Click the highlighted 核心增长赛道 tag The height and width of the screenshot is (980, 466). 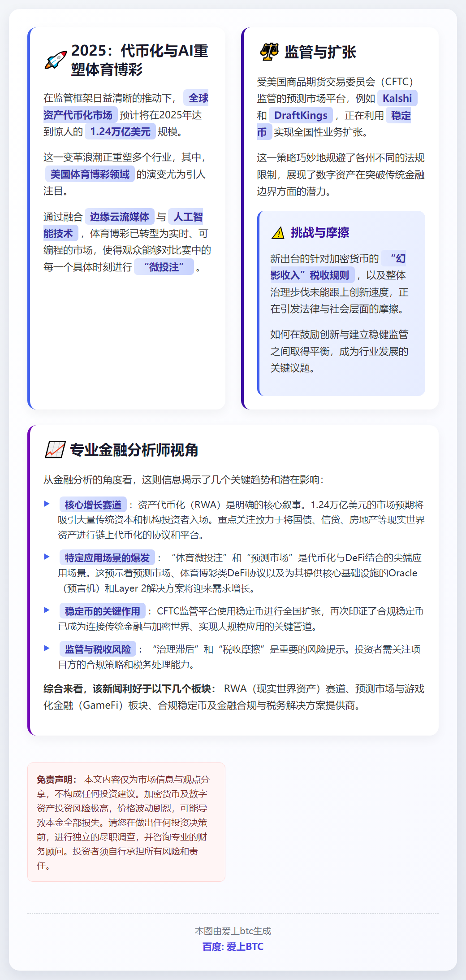(x=93, y=505)
